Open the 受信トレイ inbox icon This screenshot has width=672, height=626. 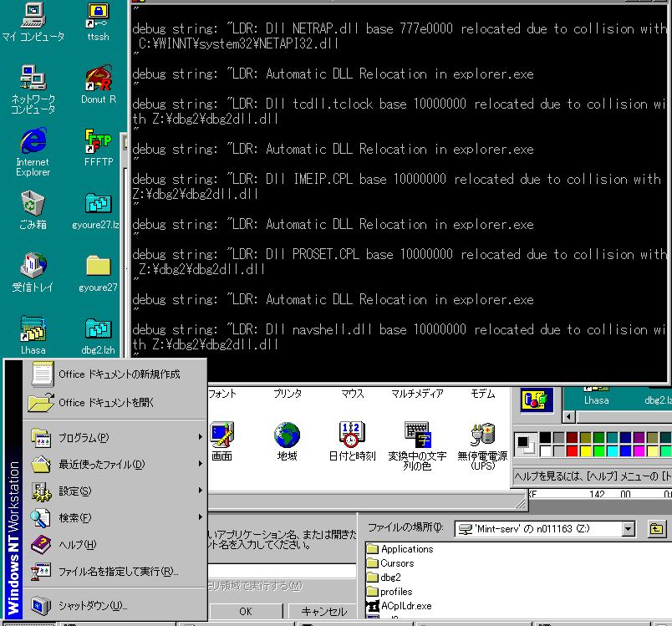(x=33, y=273)
